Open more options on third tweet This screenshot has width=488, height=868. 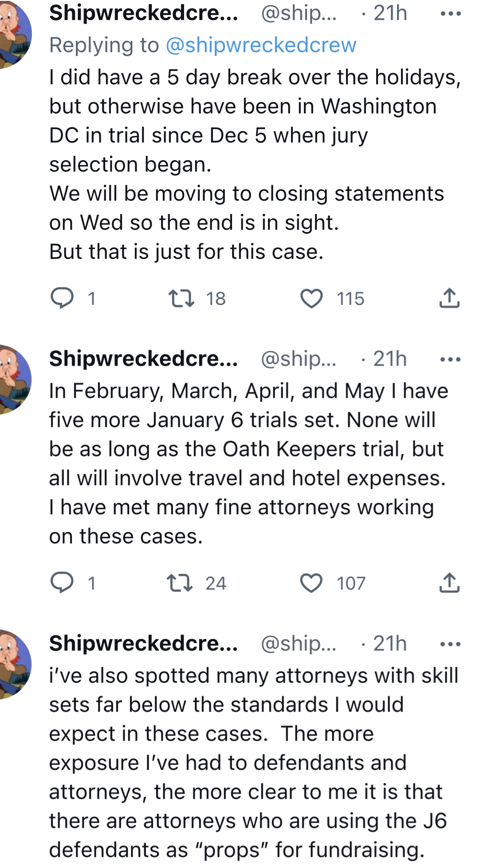tap(451, 644)
